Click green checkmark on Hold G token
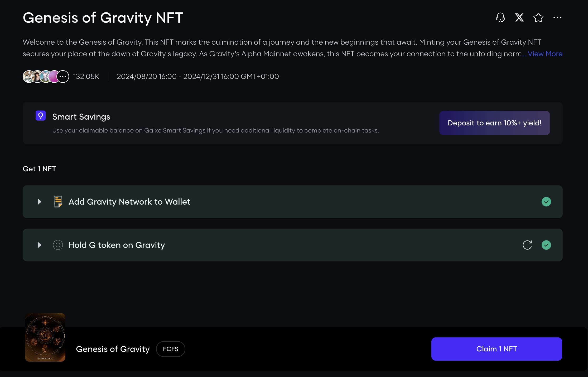This screenshot has height=377, width=588. point(546,245)
